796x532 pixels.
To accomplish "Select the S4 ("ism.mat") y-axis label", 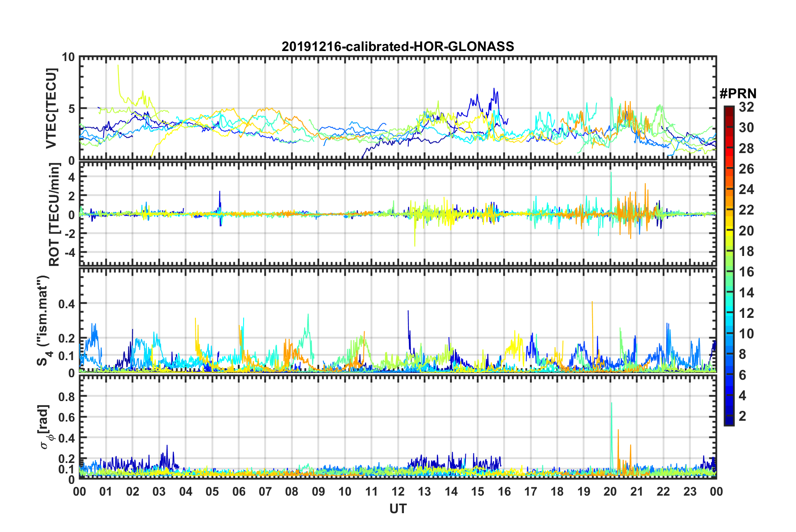I will [x=44, y=320].
